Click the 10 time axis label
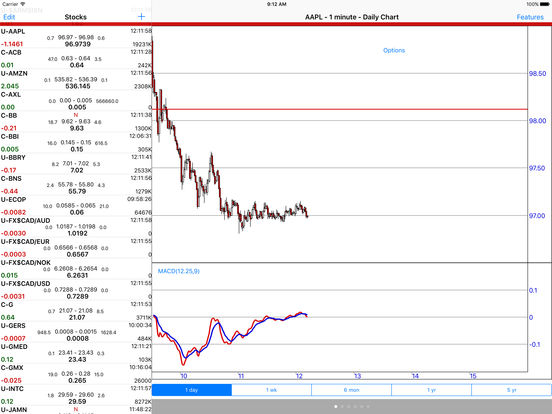Viewport: 552px width, 414px height. (184, 376)
